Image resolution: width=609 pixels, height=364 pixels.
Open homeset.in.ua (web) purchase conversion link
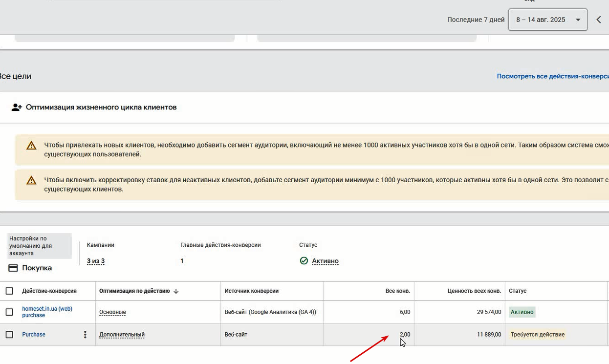click(x=47, y=312)
